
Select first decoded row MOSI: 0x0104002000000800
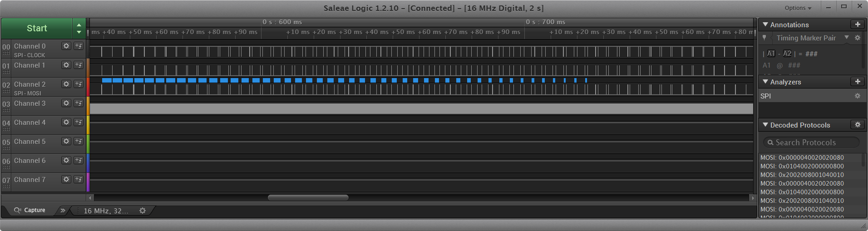(x=802, y=166)
